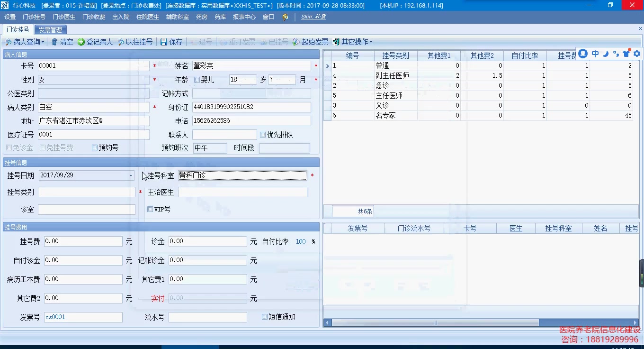This screenshot has width=644, height=349.
Task: Open the 病人查询 patient search tool
Action: click(24, 42)
